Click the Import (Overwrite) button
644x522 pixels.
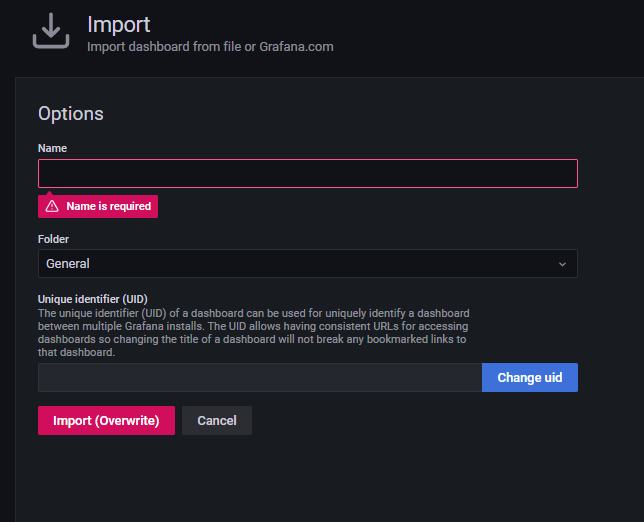[106, 420]
